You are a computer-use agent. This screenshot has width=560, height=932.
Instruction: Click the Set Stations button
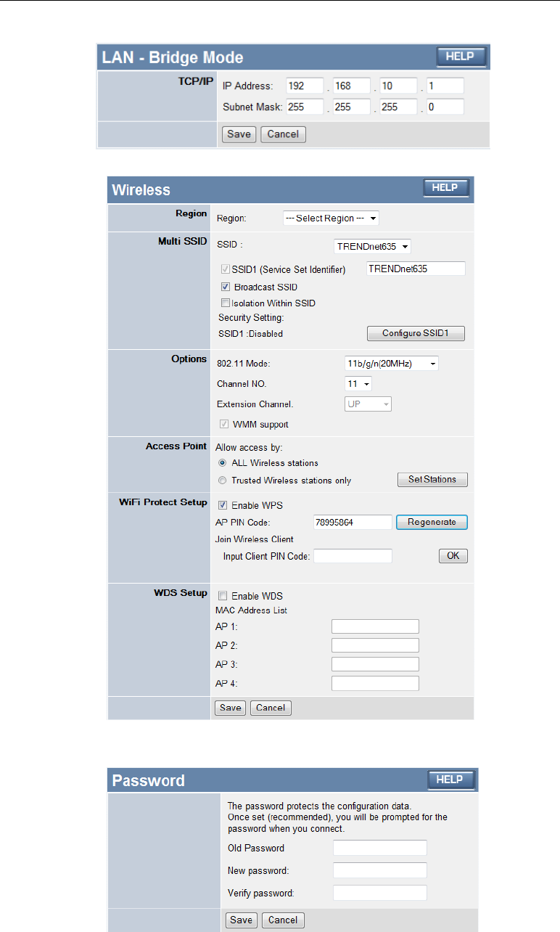coord(432,480)
